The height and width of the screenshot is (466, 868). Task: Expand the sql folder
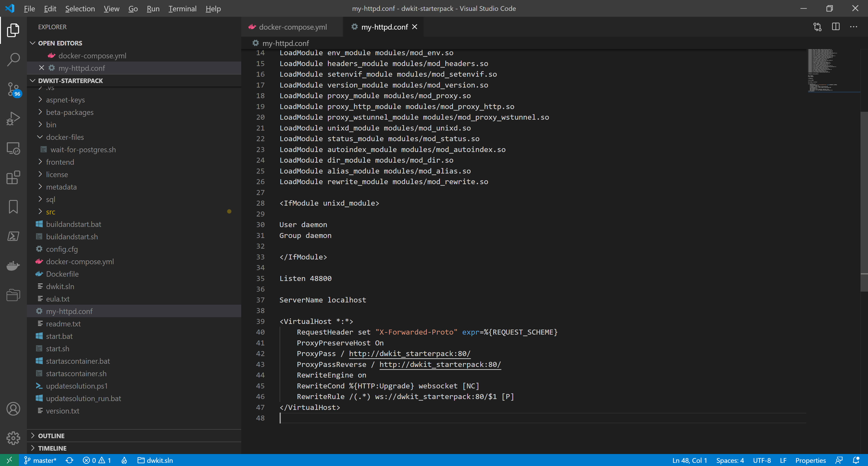[51, 200]
